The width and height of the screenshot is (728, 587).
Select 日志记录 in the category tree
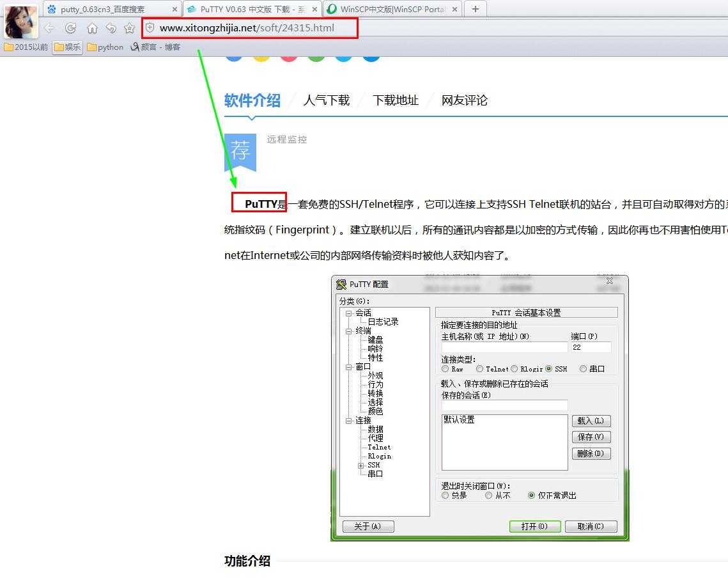(383, 322)
